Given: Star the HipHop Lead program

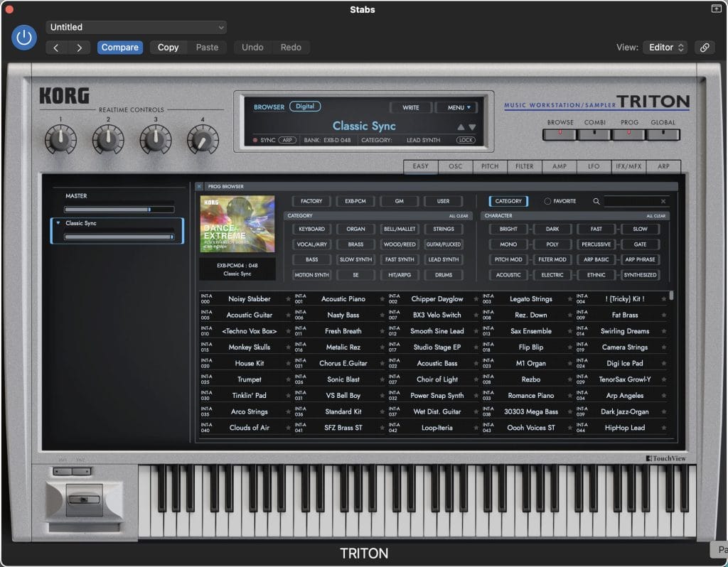Looking at the screenshot, I should click(x=664, y=428).
